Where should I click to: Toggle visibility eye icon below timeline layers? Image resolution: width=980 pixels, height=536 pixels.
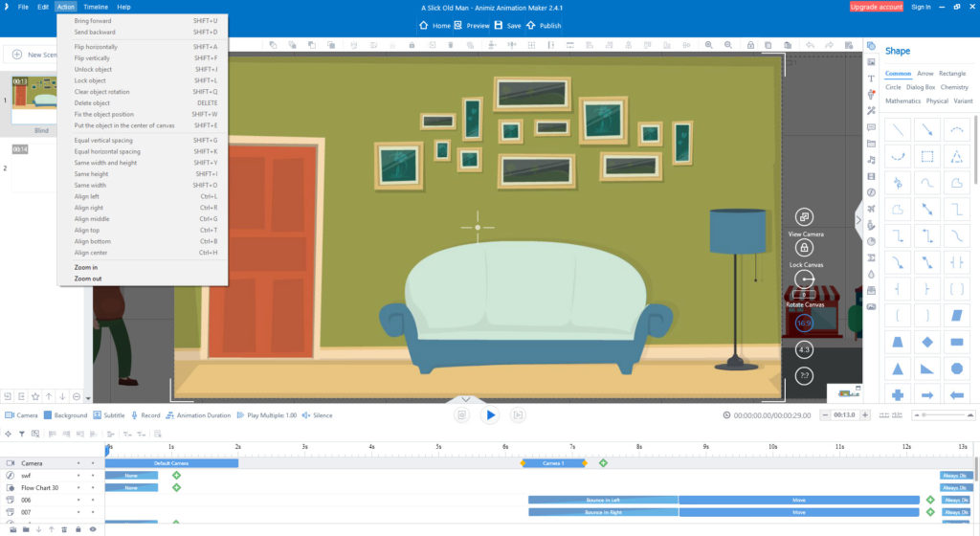(x=93, y=529)
